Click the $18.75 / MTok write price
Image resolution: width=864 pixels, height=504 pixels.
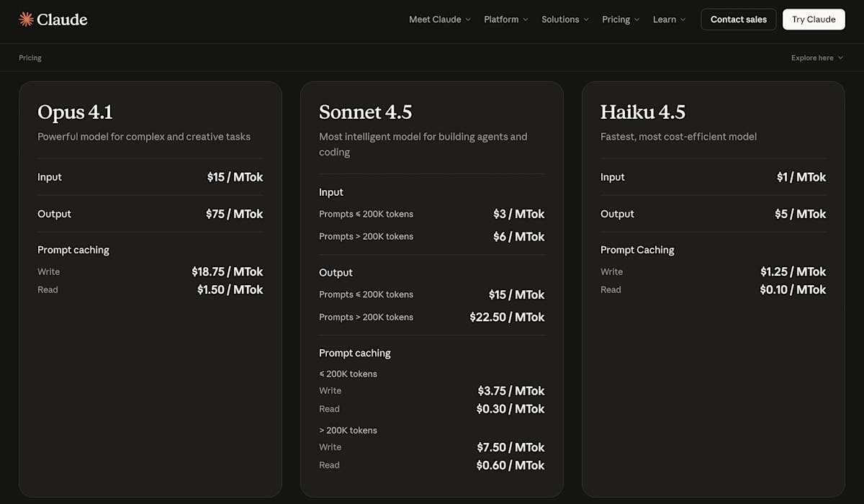(x=228, y=271)
